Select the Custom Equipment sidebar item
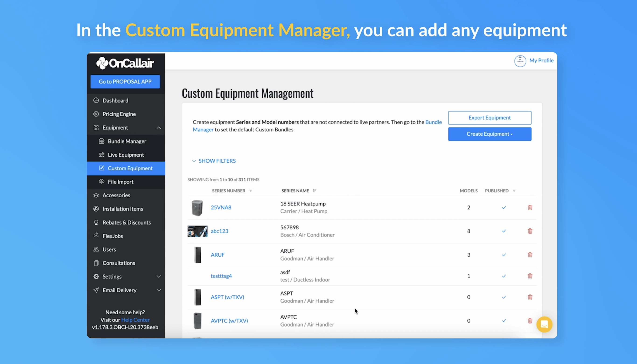 [126, 168]
